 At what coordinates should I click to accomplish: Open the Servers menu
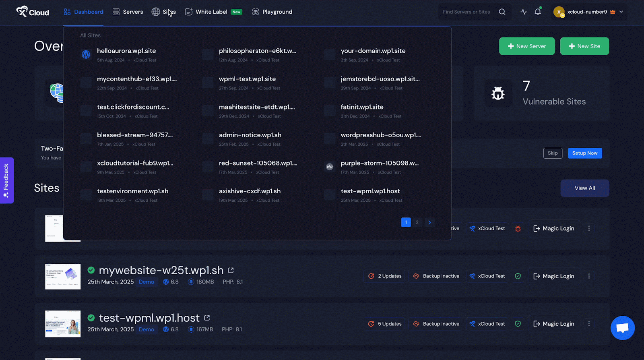[128, 12]
